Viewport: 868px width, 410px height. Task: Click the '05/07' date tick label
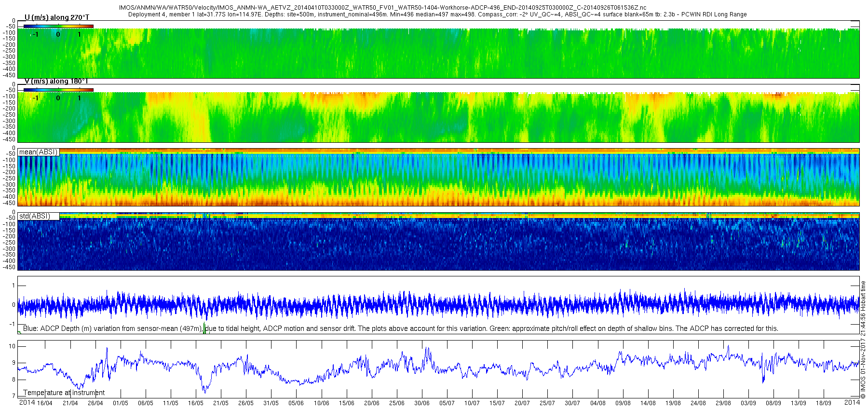pos(447,403)
